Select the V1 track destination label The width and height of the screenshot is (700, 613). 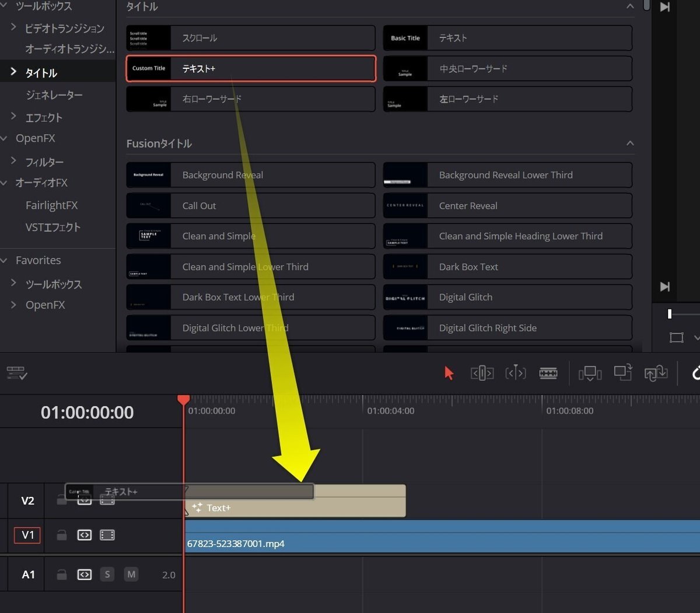[x=27, y=535]
